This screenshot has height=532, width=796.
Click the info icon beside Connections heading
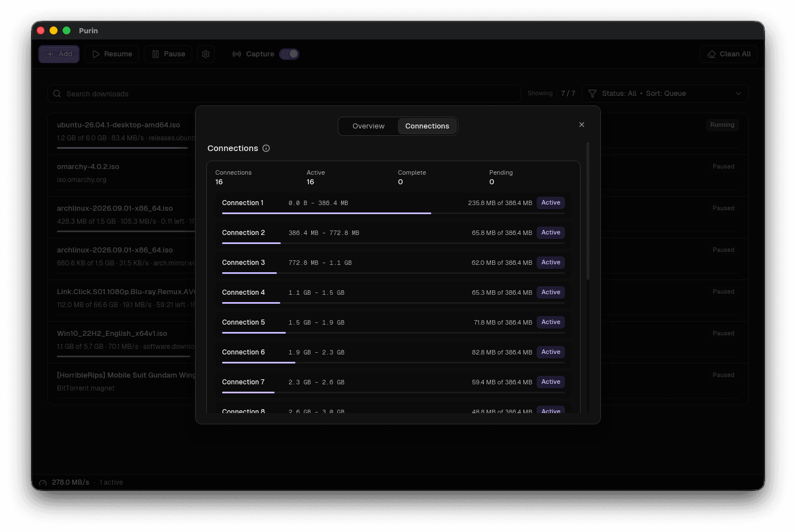coord(266,148)
